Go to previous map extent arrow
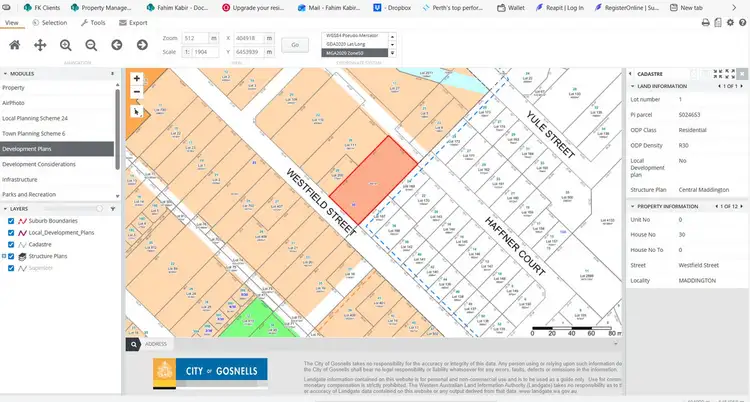 (116, 45)
